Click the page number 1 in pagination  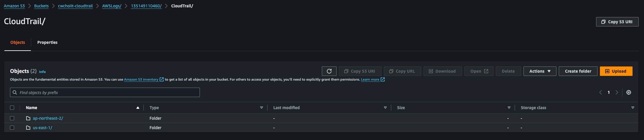click(x=609, y=92)
